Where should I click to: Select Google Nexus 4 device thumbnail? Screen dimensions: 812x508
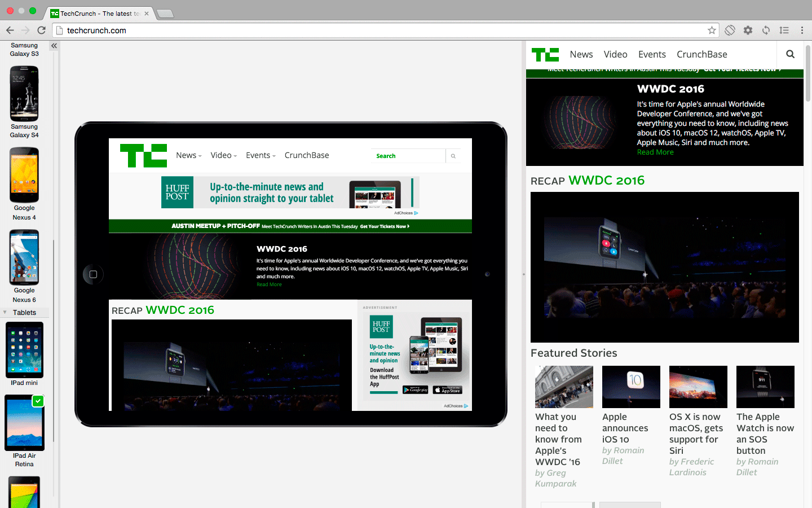[24, 175]
